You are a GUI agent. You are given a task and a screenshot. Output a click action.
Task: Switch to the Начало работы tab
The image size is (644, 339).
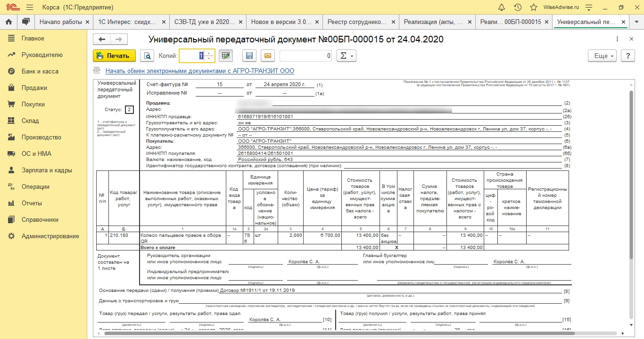[61, 22]
